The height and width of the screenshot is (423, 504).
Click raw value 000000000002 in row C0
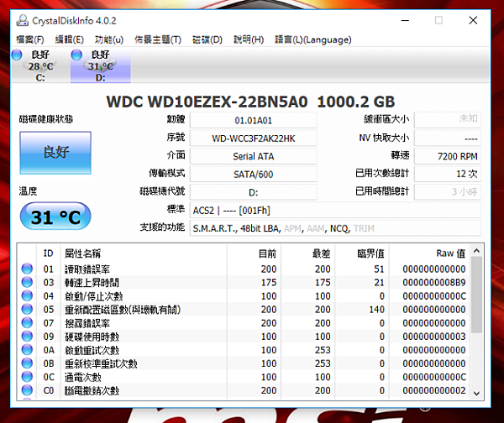point(434,390)
